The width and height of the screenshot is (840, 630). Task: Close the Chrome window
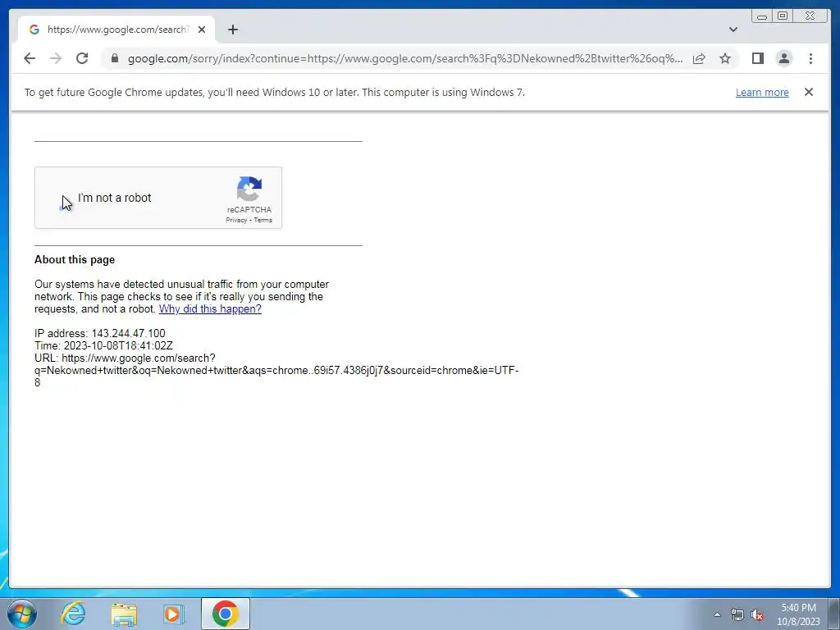click(x=810, y=16)
